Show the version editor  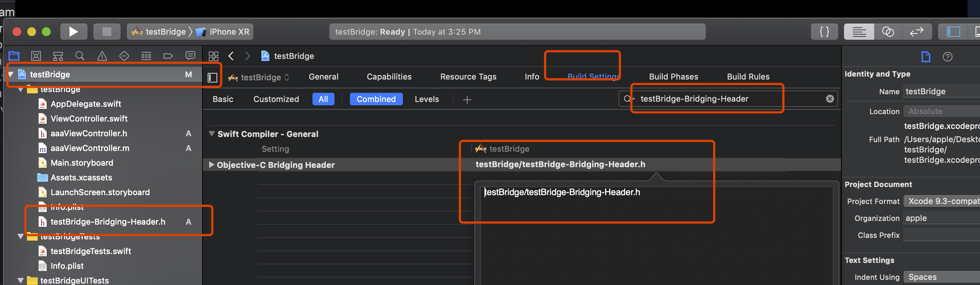pos(917,32)
